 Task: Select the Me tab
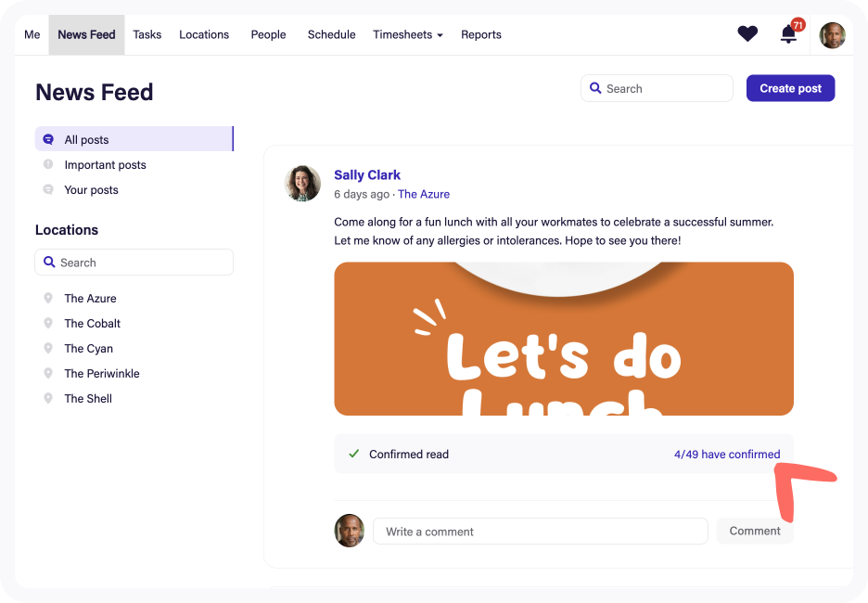point(32,34)
